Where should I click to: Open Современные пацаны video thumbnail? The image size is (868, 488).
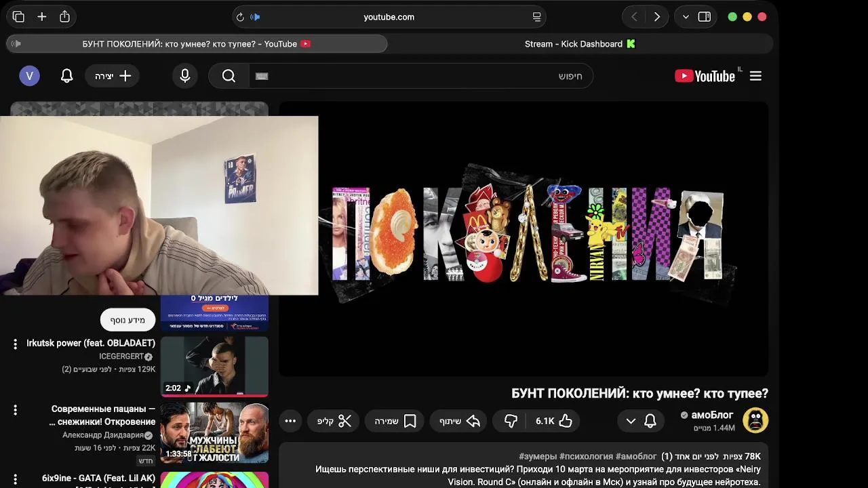[214, 432]
